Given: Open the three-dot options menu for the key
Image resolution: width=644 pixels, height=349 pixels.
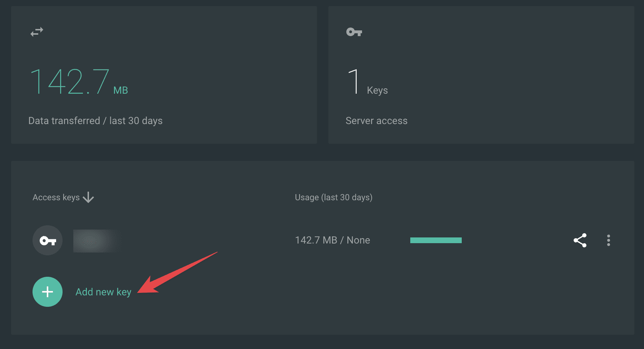Looking at the screenshot, I should coord(608,240).
